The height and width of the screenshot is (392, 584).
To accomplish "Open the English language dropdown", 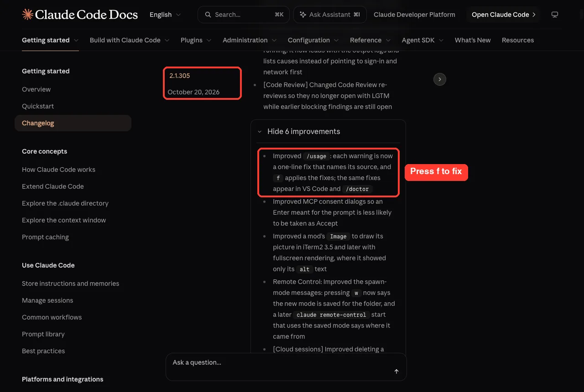I will (x=165, y=15).
